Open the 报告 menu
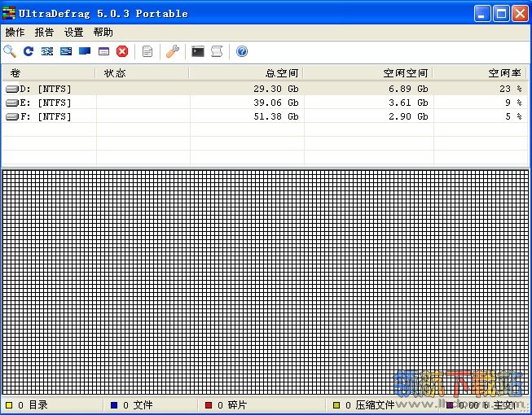The image size is (532, 415). pos(44,33)
